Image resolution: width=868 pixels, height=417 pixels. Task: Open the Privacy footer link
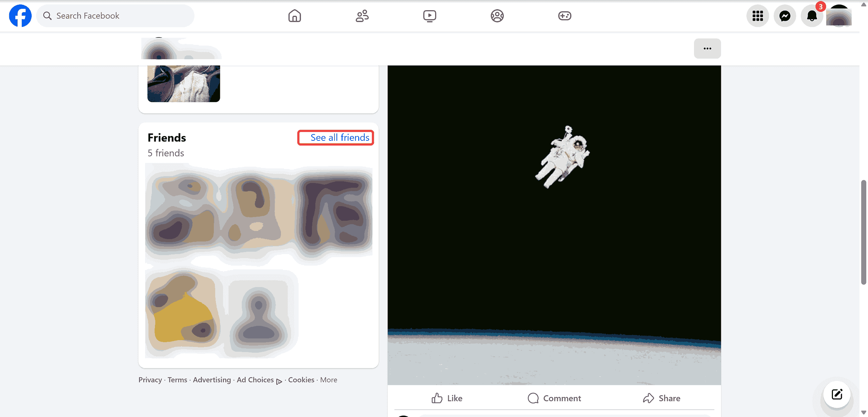(x=150, y=380)
